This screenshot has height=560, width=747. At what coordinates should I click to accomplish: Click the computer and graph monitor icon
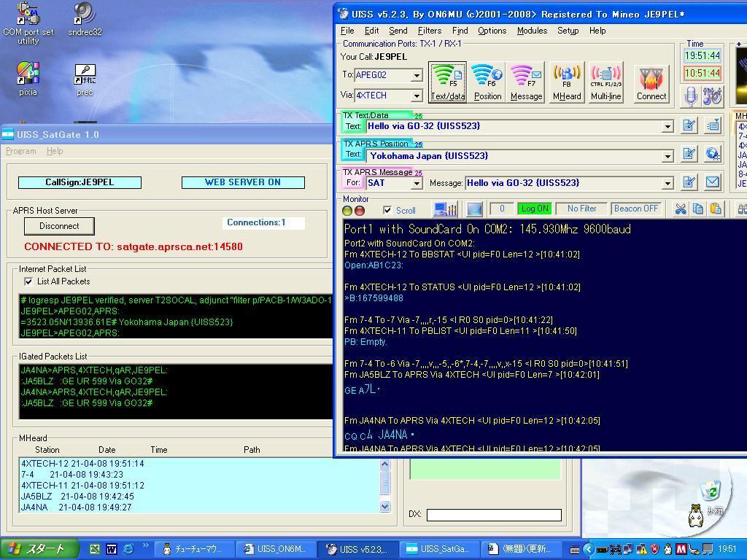tap(445, 209)
